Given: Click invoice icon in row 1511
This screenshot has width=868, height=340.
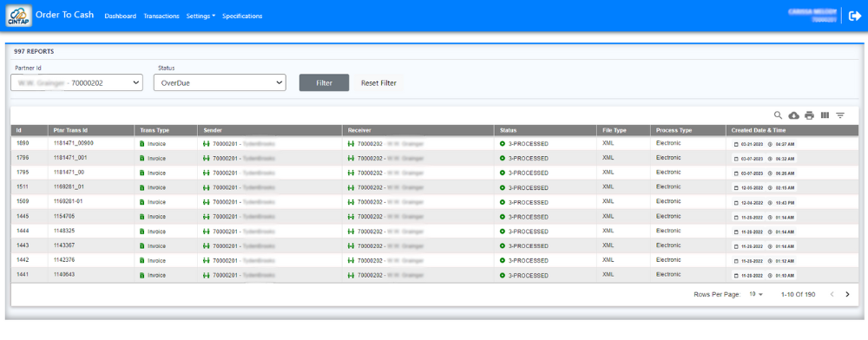Looking at the screenshot, I should pyautogui.click(x=141, y=187).
